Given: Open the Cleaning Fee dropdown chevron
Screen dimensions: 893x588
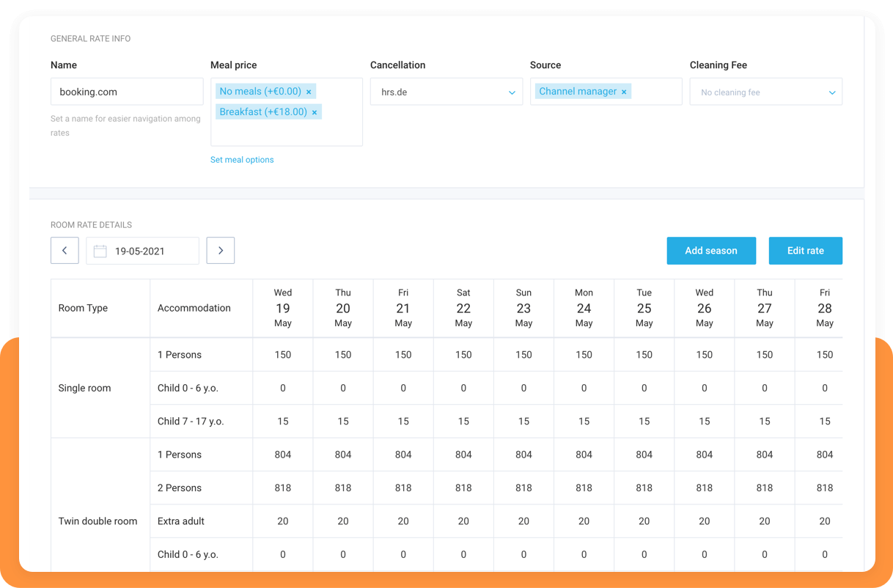Looking at the screenshot, I should [831, 92].
